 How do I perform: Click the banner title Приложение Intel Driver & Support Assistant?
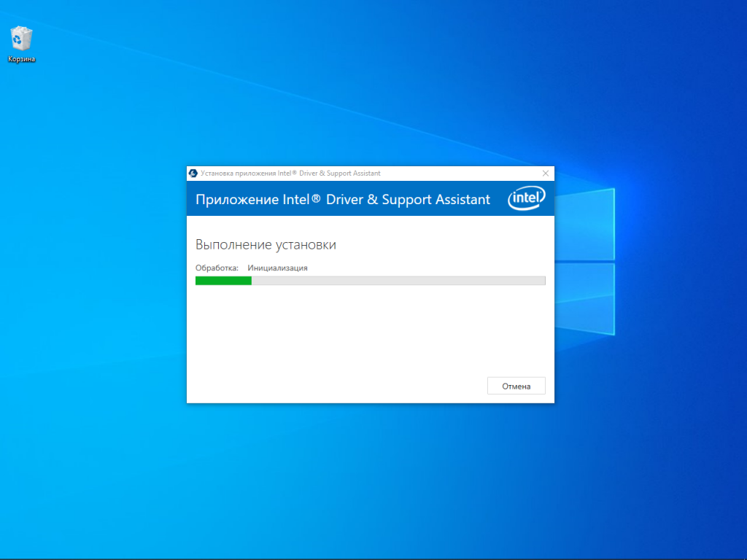[343, 200]
